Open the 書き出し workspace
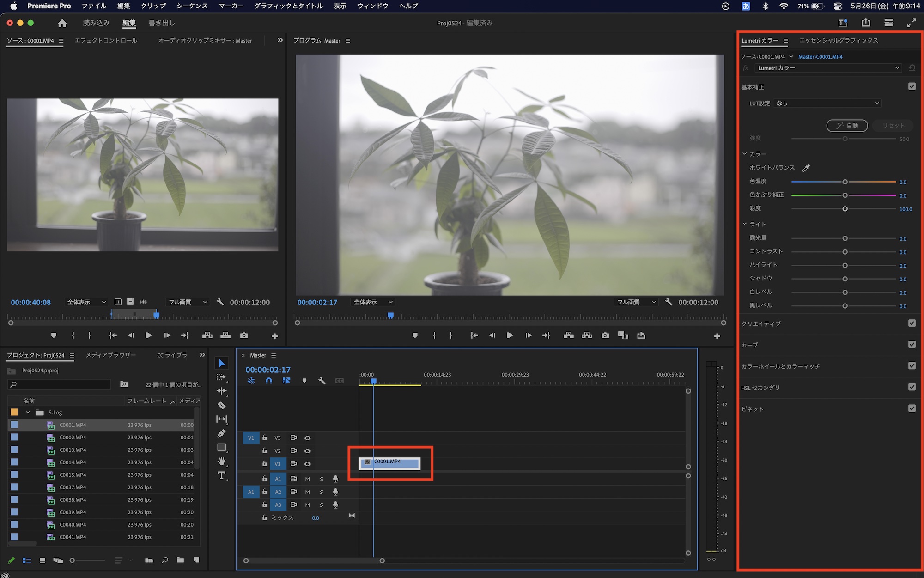The height and width of the screenshot is (578, 924). tap(162, 23)
